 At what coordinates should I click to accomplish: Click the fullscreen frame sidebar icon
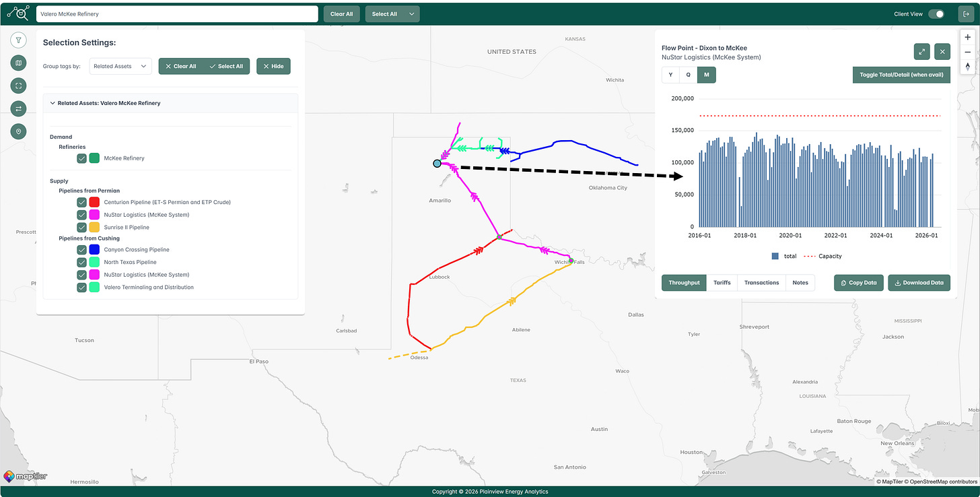pos(18,86)
